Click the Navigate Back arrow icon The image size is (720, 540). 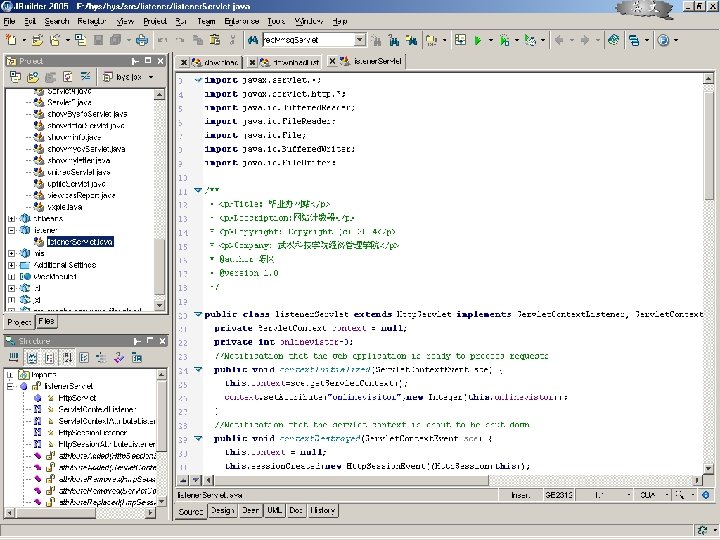pyautogui.click(x=561, y=40)
